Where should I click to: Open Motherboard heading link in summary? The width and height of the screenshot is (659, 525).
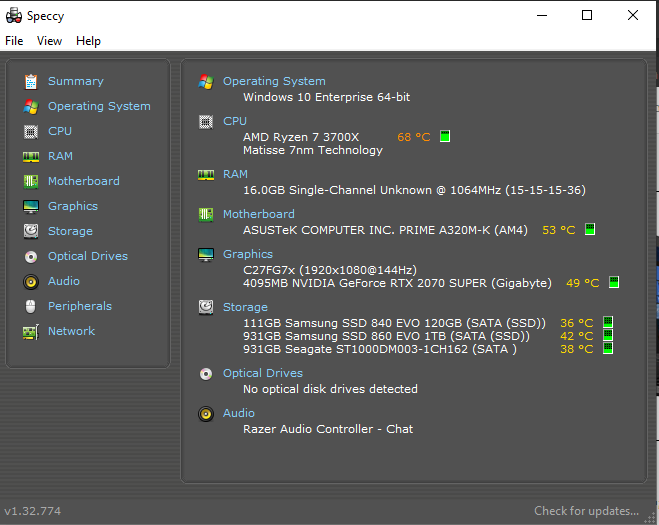(258, 214)
